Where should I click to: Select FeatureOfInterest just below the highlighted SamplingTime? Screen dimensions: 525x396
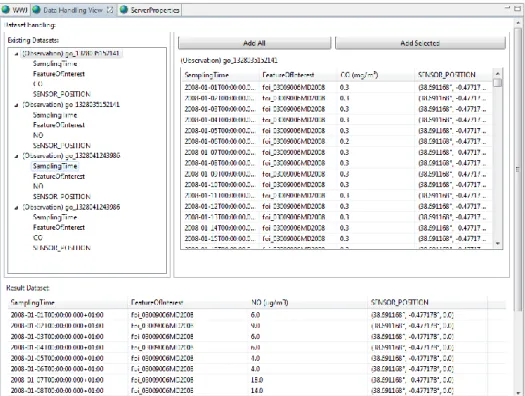59,176
